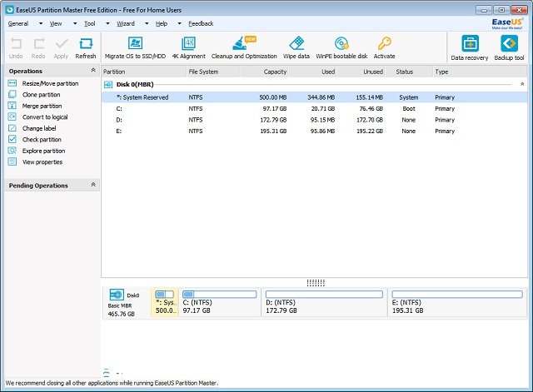Open the Tool menu dropdown arrow
The width and height of the screenshot is (533, 392).
tap(107, 23)
